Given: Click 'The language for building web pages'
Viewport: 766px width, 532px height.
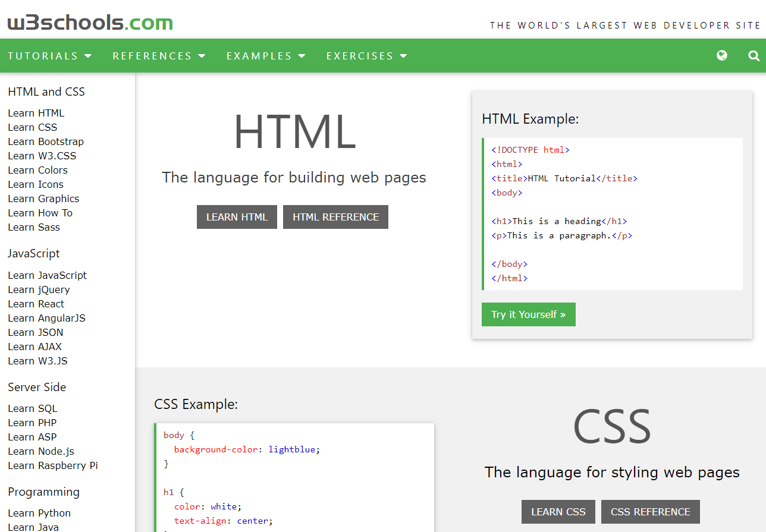Looking at the screenshot, I should point(294,177).
